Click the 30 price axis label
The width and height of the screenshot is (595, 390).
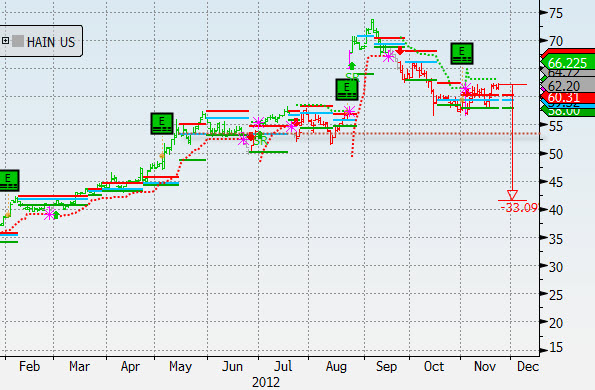[x=556, y=267]
